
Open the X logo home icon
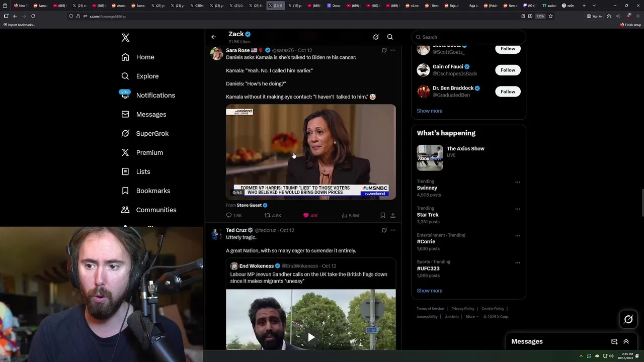(x=125, y=38)
